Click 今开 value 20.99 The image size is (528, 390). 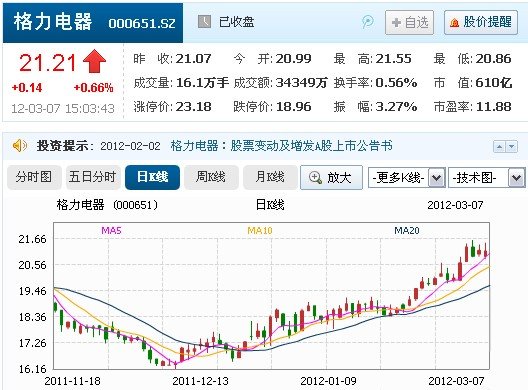[x=294, y=59]
